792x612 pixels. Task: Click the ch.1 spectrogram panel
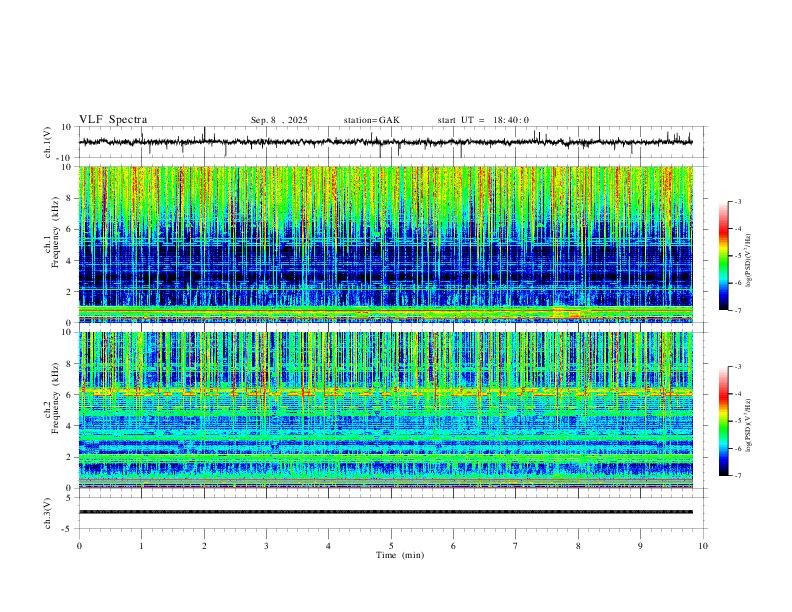pos(386,244)
